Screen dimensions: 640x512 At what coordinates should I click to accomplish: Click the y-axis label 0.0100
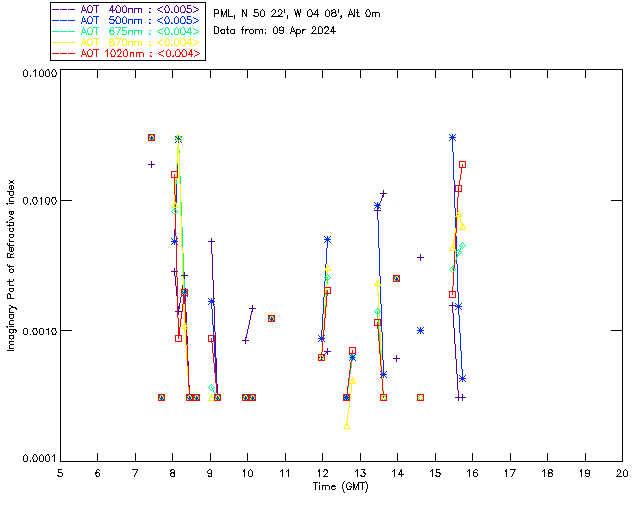tap(39, 200)
